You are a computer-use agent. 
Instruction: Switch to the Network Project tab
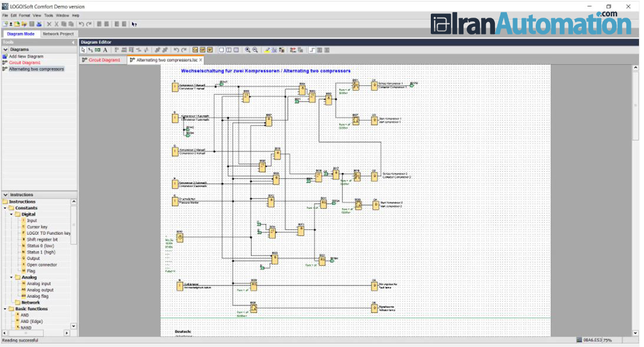click(58, 34)
